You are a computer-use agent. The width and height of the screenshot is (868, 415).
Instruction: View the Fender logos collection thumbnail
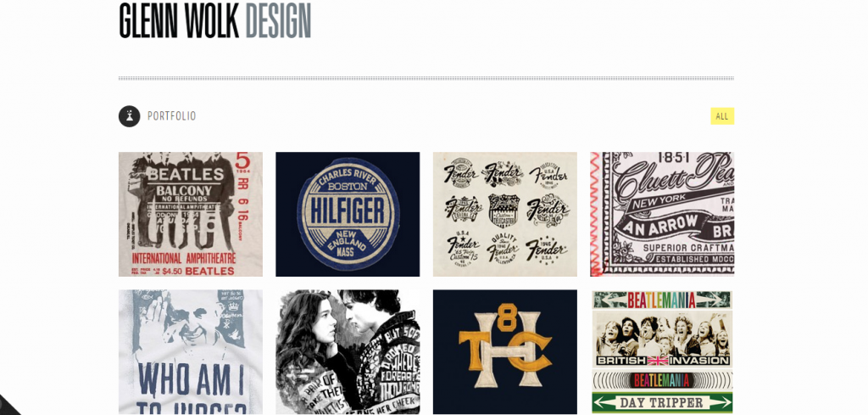tap(505, 215)
